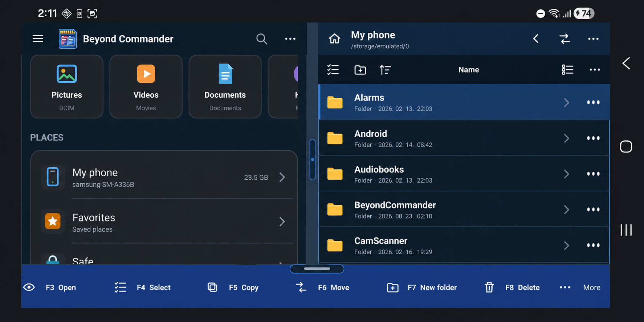Tap the panel divider handle

(312, 159)
